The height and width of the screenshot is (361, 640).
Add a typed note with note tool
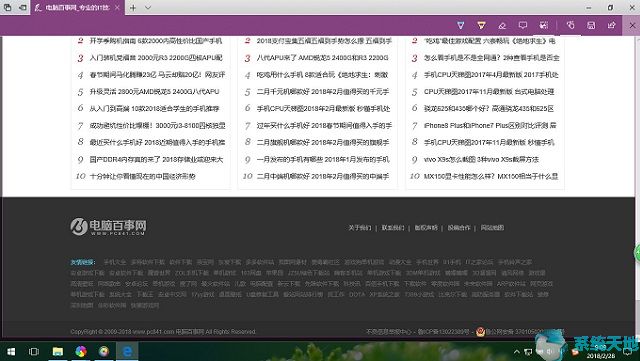(x=522, y=25)
